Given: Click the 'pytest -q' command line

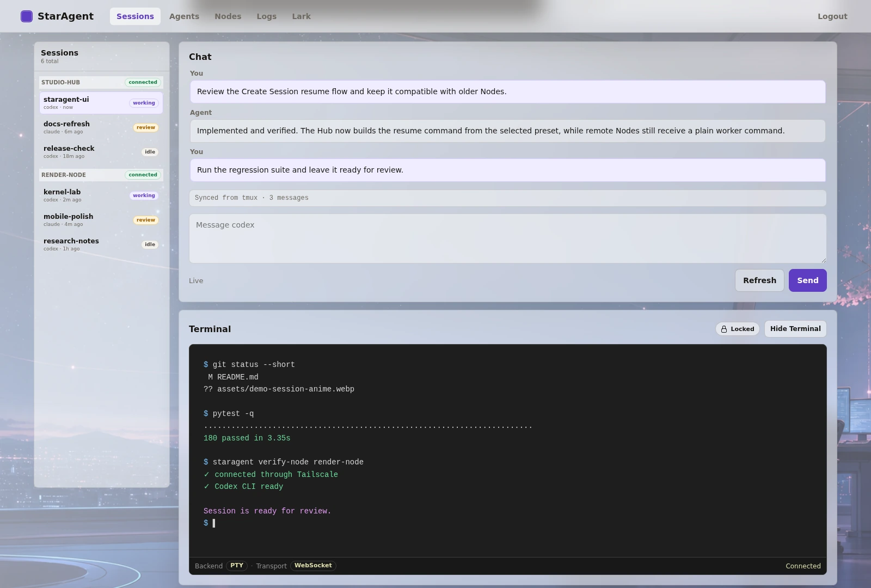Looking at the screenshot, I should pyautogui.click(x=229, y=414).
